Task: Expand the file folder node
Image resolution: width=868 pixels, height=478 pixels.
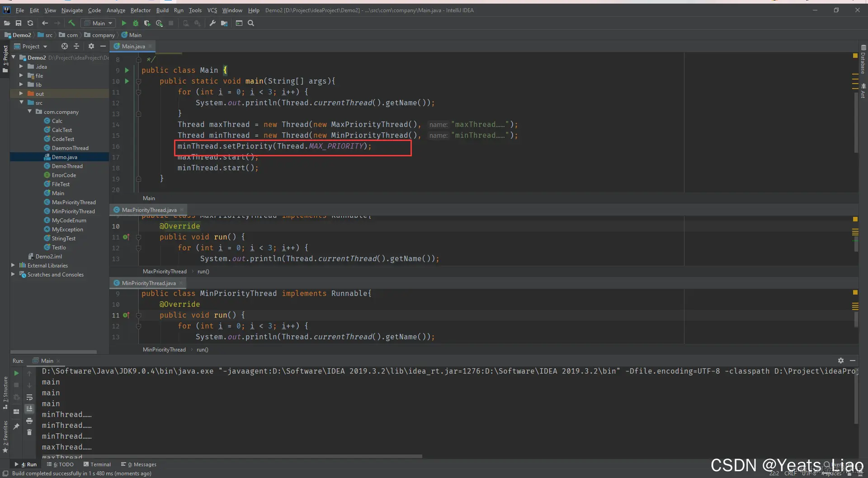Action: (21, 75)
